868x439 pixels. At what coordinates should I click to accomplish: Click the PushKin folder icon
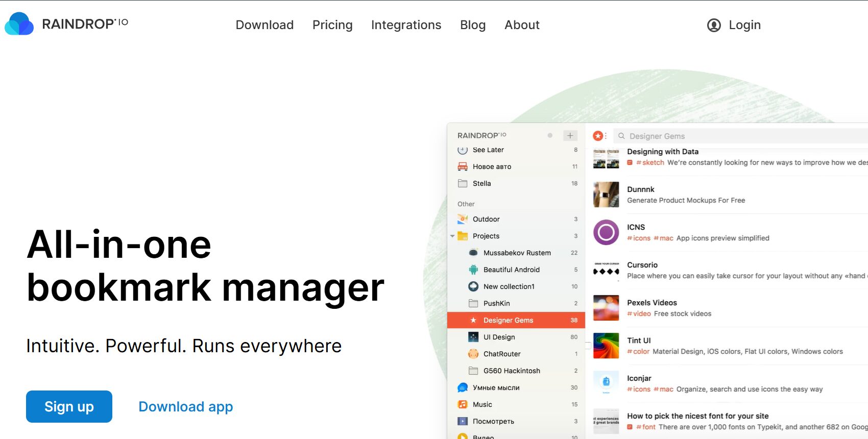[473, 303]
